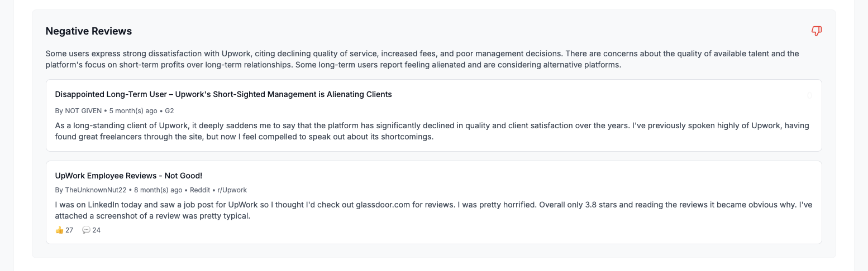The width and height of the screenshot is (868, 271).
Task: Click the speech bubble comment icon
Action: click(x=86, y=230)
